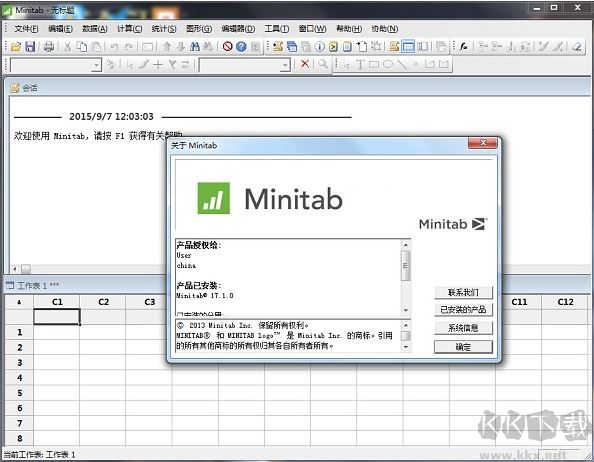Screen dimensions: 594x462
Task: Toggle worksheet data direction arrow
Action: (19, 302)
